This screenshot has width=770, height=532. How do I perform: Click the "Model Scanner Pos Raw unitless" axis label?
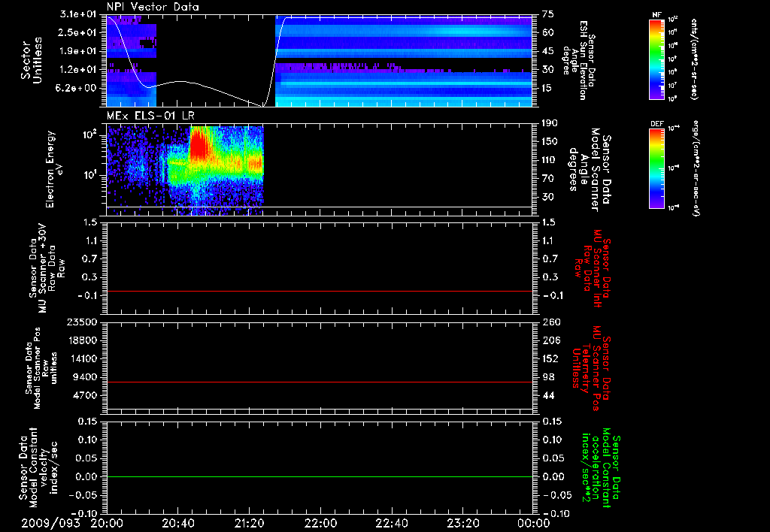41,368
